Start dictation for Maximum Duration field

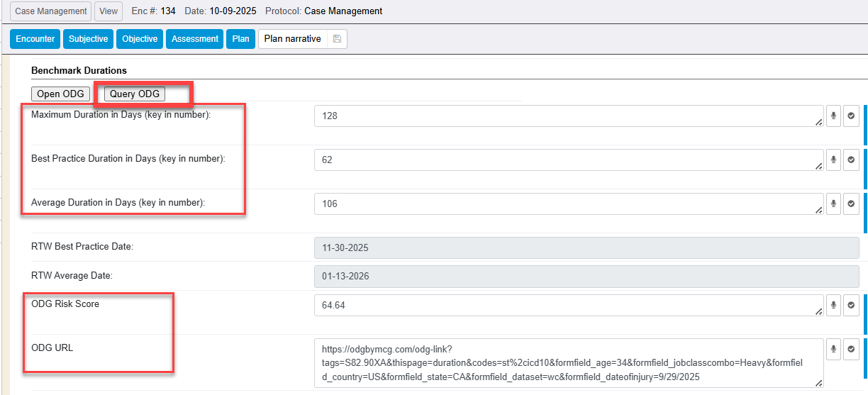pos(833,116)
